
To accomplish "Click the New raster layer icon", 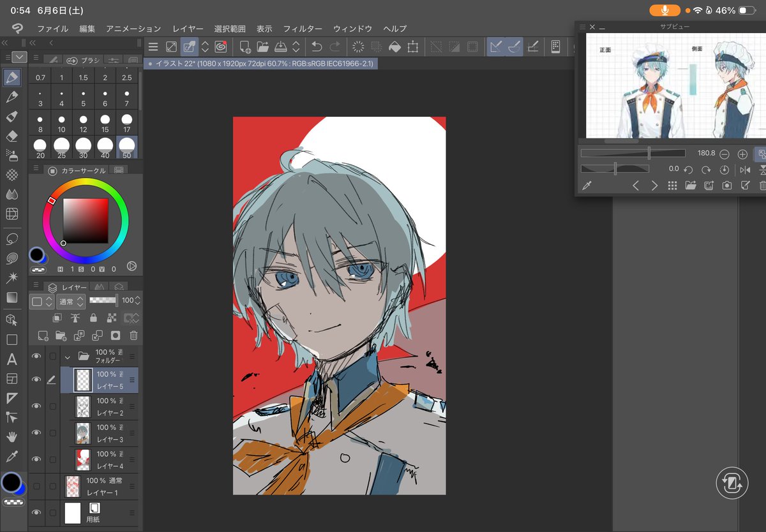I will point(43,336).
